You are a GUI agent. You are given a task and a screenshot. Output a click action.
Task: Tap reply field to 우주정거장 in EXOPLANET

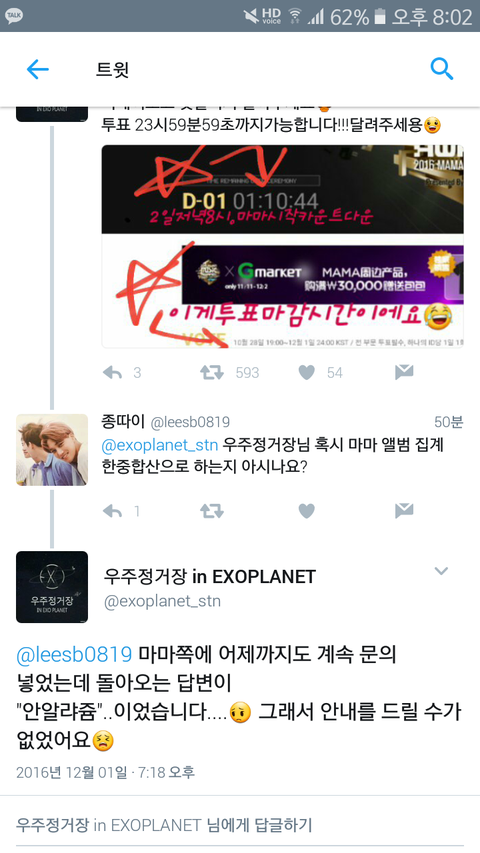pos(240,825)
